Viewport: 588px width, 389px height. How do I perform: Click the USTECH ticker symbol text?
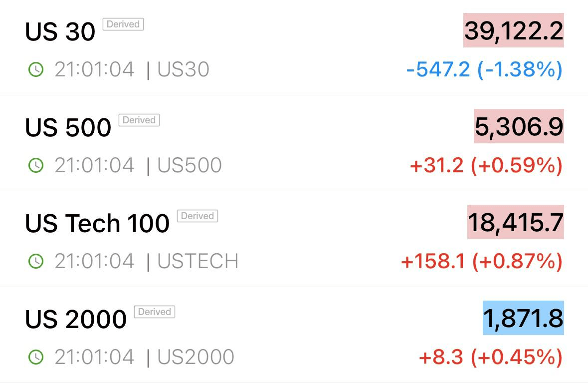click(x=197, y=261)
